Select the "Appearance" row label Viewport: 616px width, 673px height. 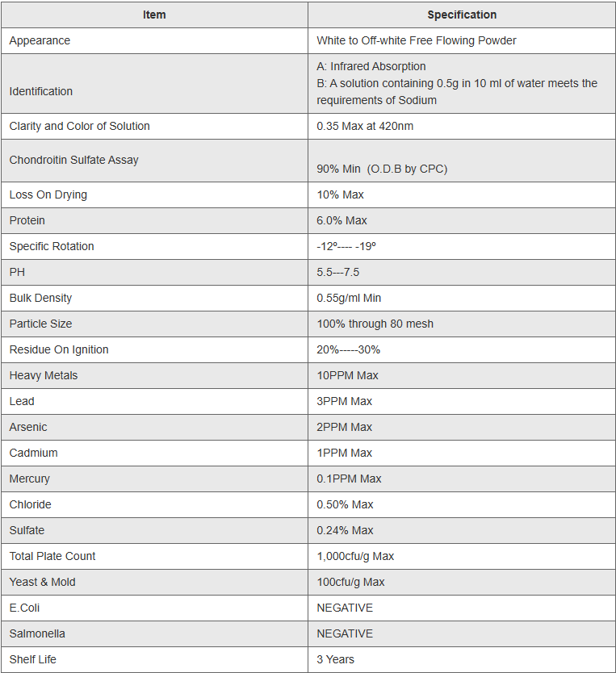40,40
